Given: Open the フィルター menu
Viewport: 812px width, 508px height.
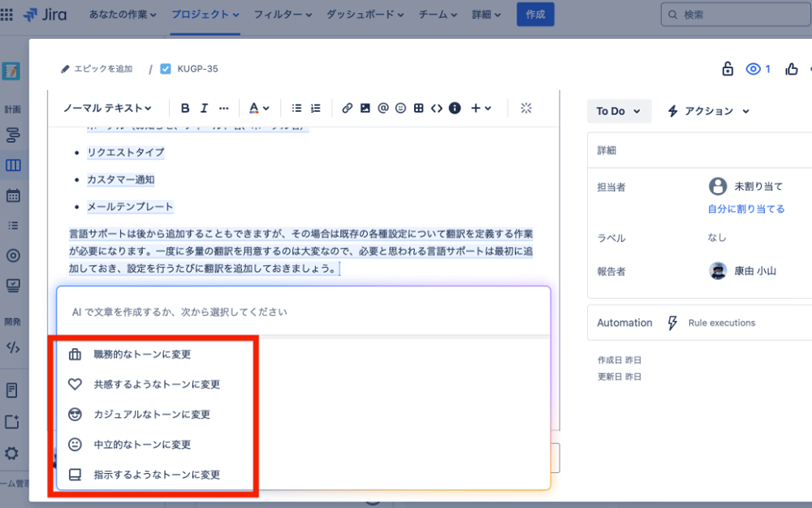Looking at the screenshot, I should pos(283,15).
